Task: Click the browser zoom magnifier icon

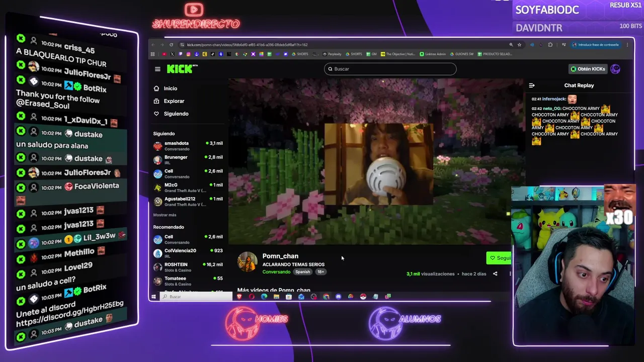Action: [x=511, y=45]
